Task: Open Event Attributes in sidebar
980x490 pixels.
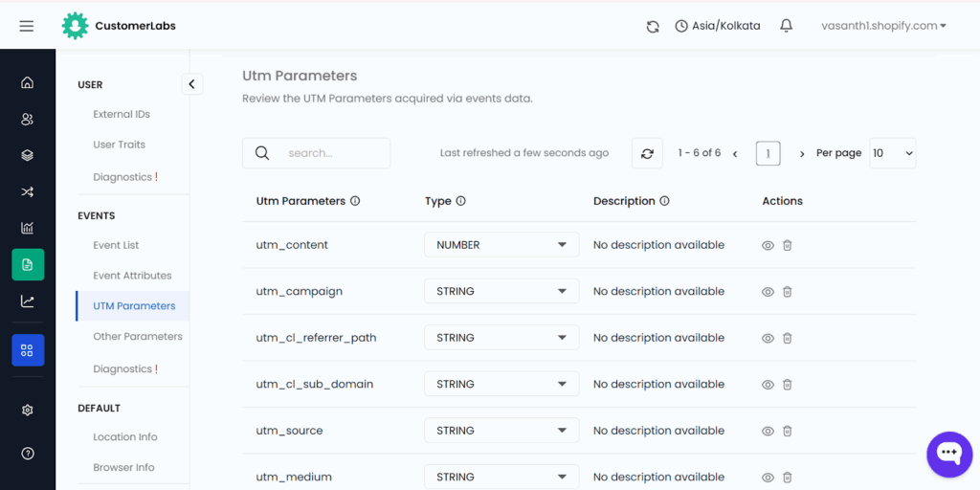Action: click(x=132, y=276)
